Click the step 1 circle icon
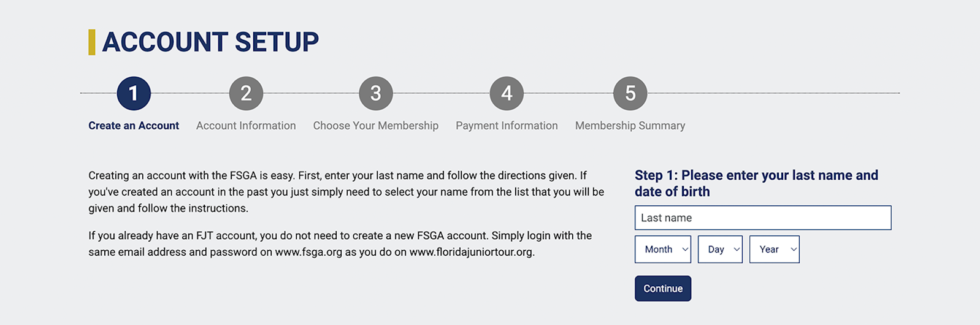Screen dimensions: 980x325 [134, 93]
